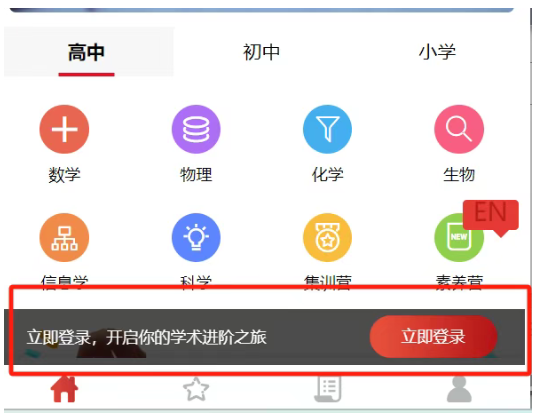Image resolution: width=535 pixels, height=413 pixels.
Task: Open the 数学 subject icon
Action: (x=64, y=129)
